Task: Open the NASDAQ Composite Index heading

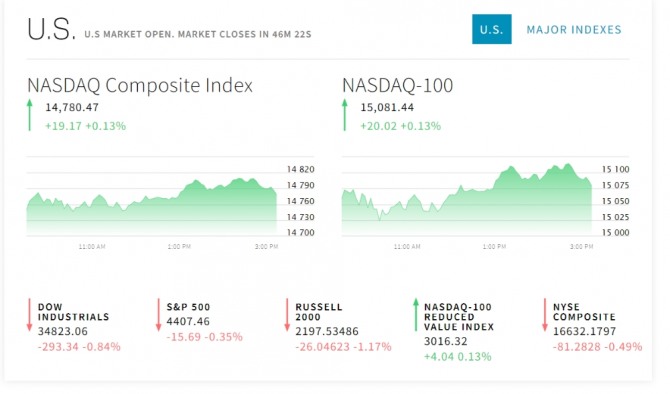Action: pos(140,85)
